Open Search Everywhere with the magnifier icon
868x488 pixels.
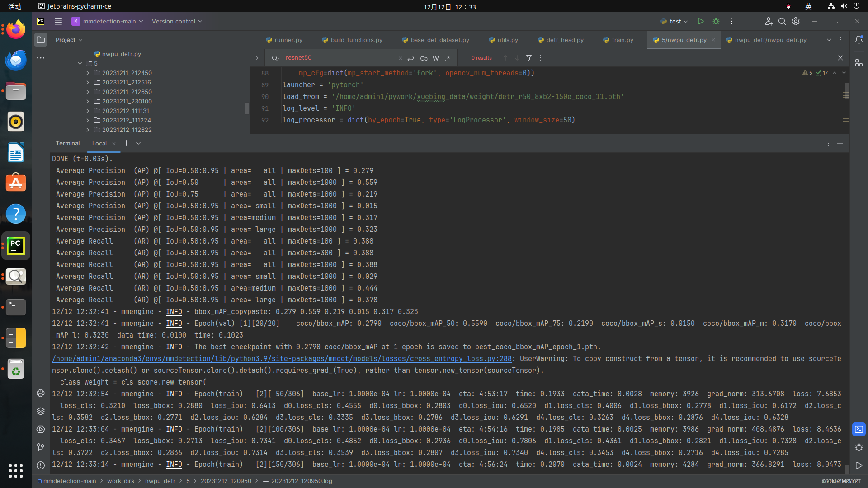(x=782, y=21)
